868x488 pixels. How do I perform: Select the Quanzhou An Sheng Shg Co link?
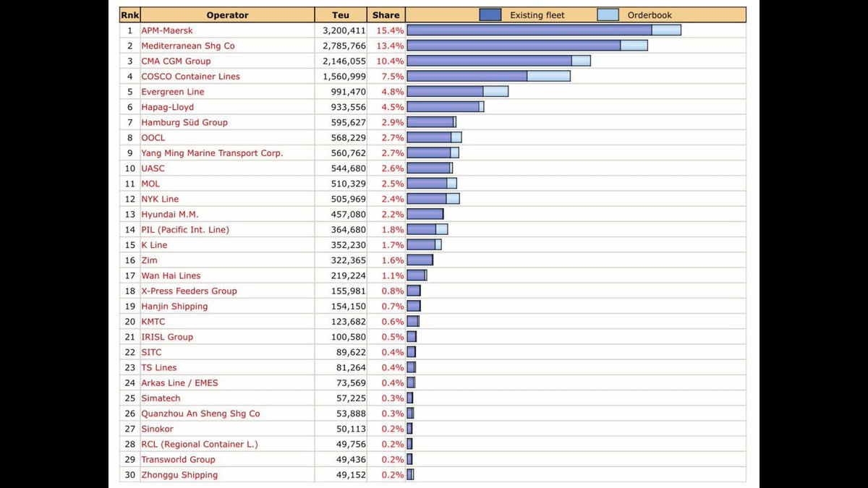(200, 414)
